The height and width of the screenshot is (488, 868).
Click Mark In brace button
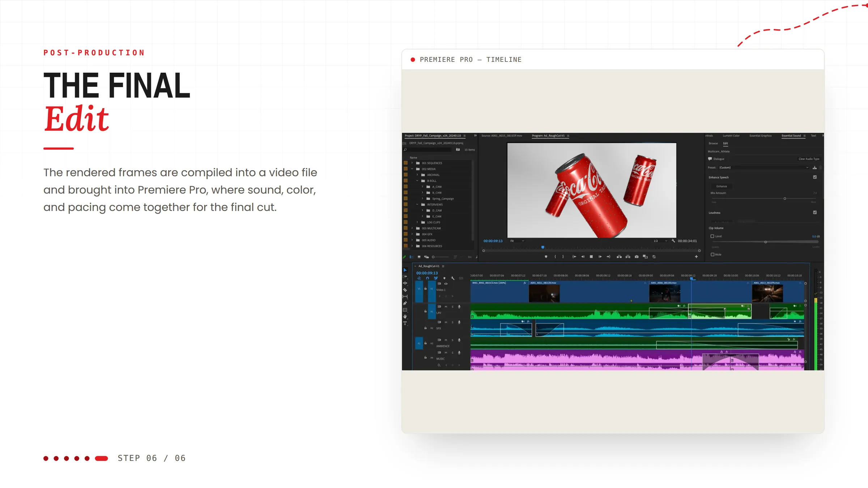(555, 257)
